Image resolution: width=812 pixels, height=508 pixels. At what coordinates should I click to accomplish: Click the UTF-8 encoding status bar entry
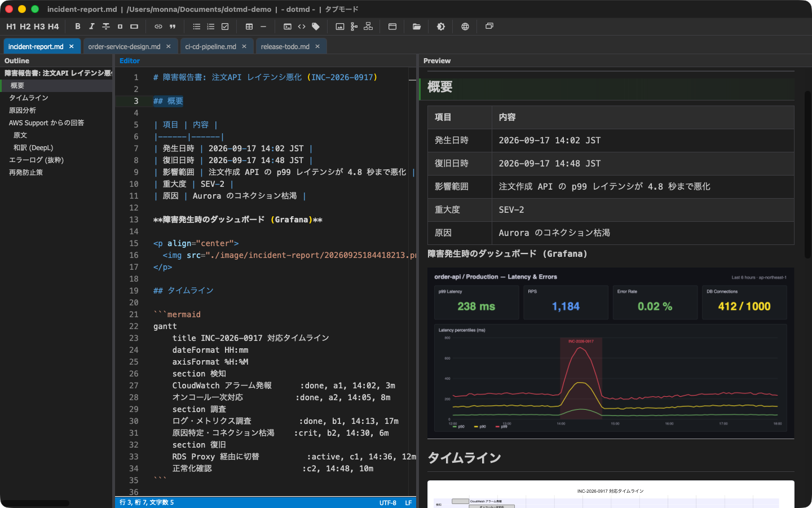388,503
